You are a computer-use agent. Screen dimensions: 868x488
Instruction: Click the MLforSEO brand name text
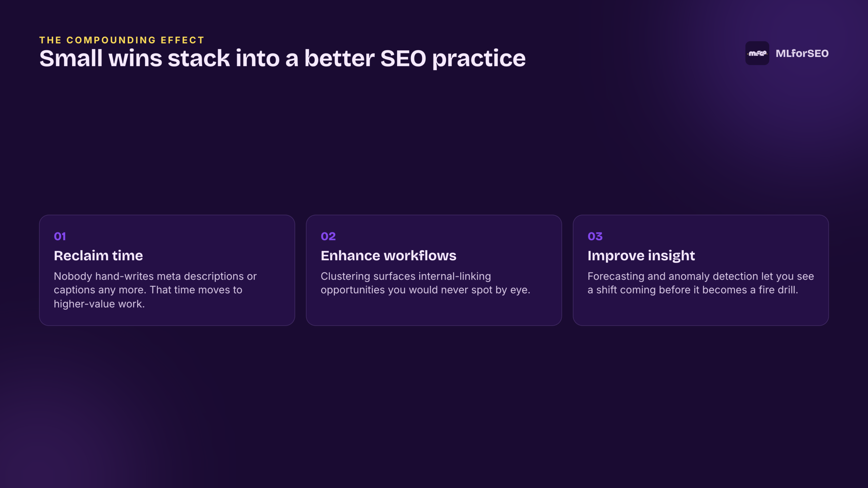pyautogui.click(x=802, y=54)
